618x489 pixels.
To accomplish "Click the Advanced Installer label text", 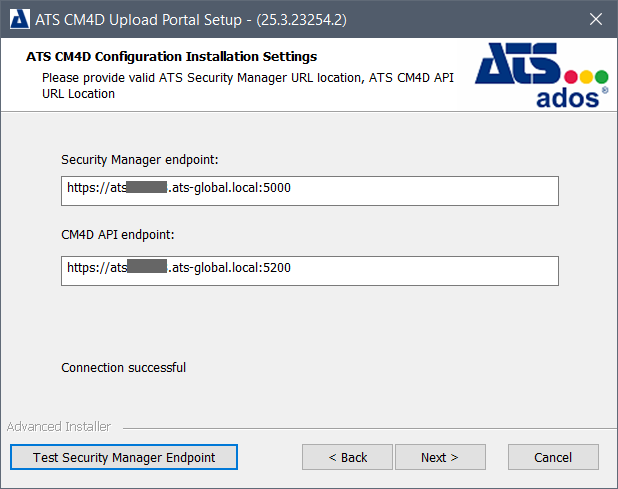I will [59, 427].
